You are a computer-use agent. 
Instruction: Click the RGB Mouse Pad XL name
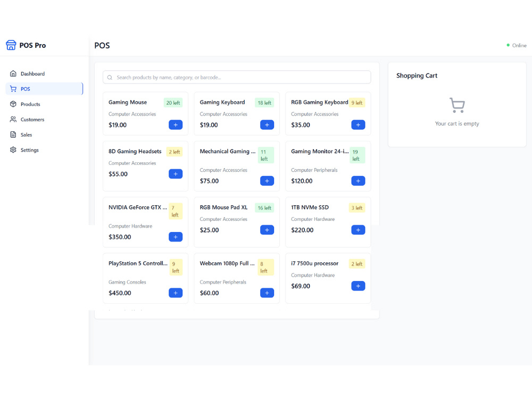pyautogui.click(x=223, y=207)
